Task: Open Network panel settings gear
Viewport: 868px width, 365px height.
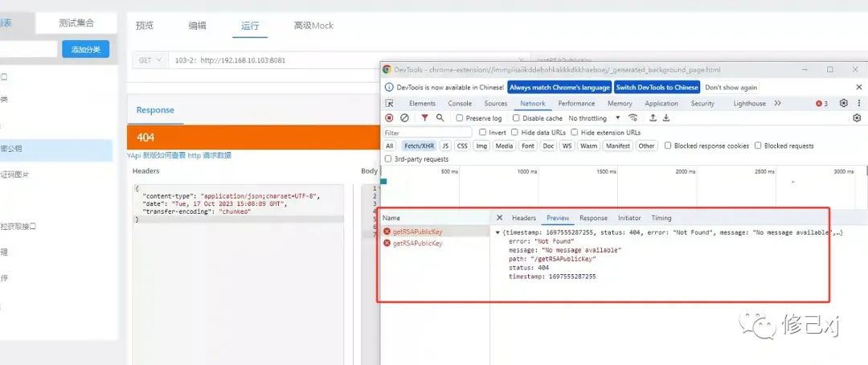Action: [x=857, y=118]
